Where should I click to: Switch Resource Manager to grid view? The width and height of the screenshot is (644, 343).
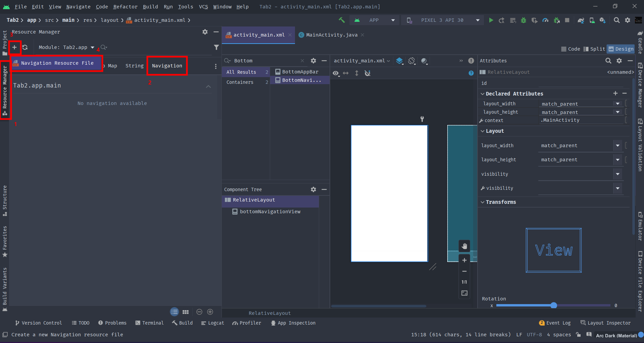(186, 312)
